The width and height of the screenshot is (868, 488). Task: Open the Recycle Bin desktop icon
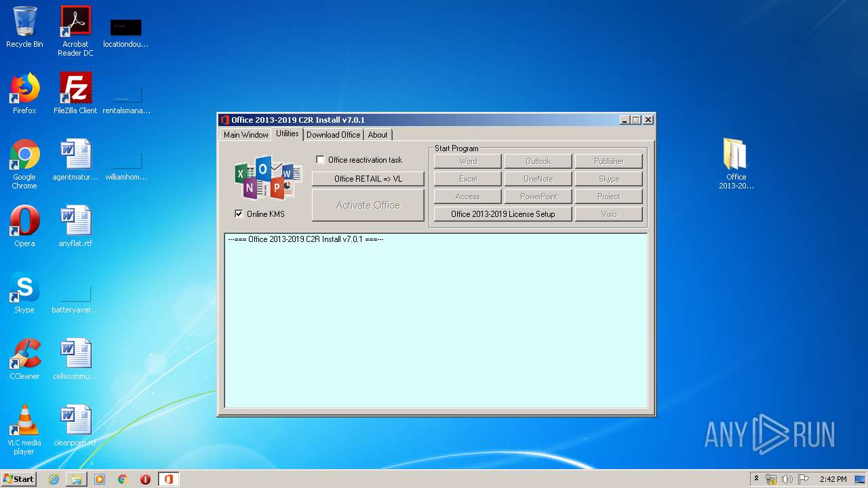(24, 27)
